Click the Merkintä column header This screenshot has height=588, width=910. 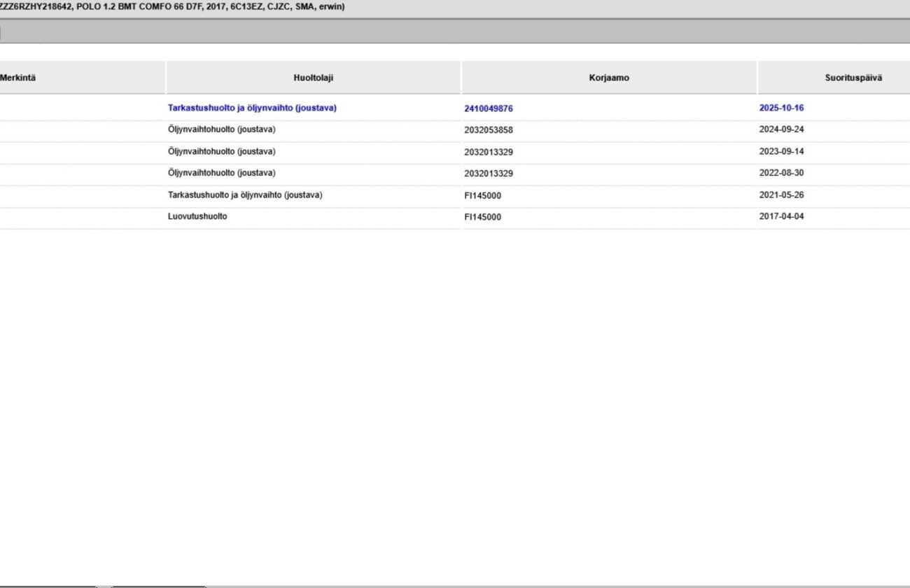point(18,78)
